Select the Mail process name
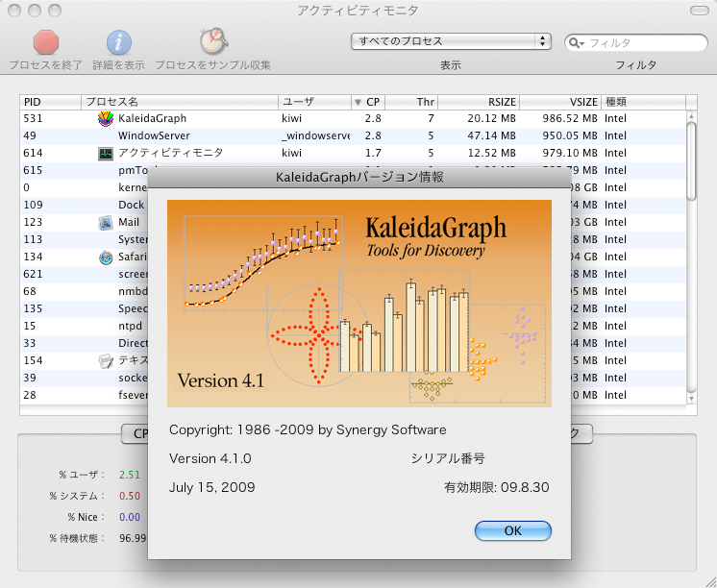This screenshot has width=717, height=588. (x=129, y=222)
